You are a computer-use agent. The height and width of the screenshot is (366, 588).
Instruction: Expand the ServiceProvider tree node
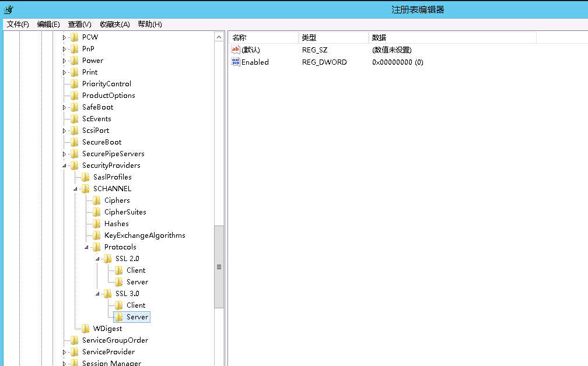pyautogui.click(x=65, y=352)
